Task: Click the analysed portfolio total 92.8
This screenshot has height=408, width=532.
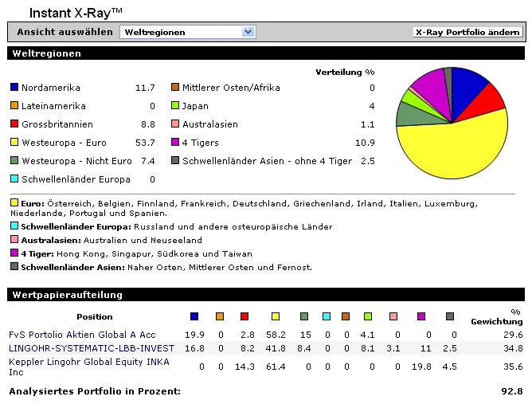Action: [x=512, y=392]
